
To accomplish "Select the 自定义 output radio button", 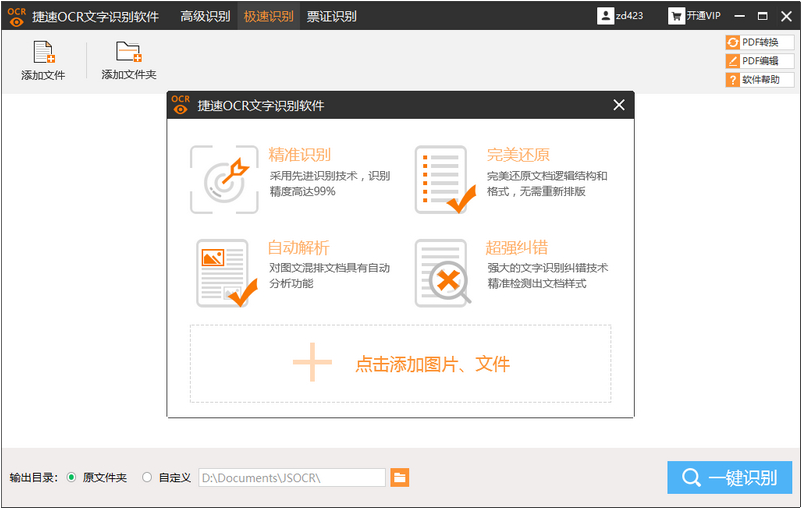I will click(147, 477).
